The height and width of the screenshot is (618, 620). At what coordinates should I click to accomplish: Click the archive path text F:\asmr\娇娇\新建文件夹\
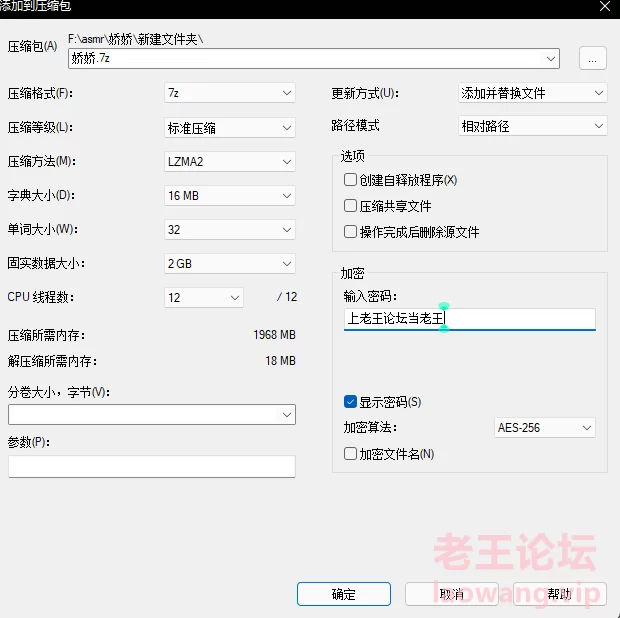(136, 39)
